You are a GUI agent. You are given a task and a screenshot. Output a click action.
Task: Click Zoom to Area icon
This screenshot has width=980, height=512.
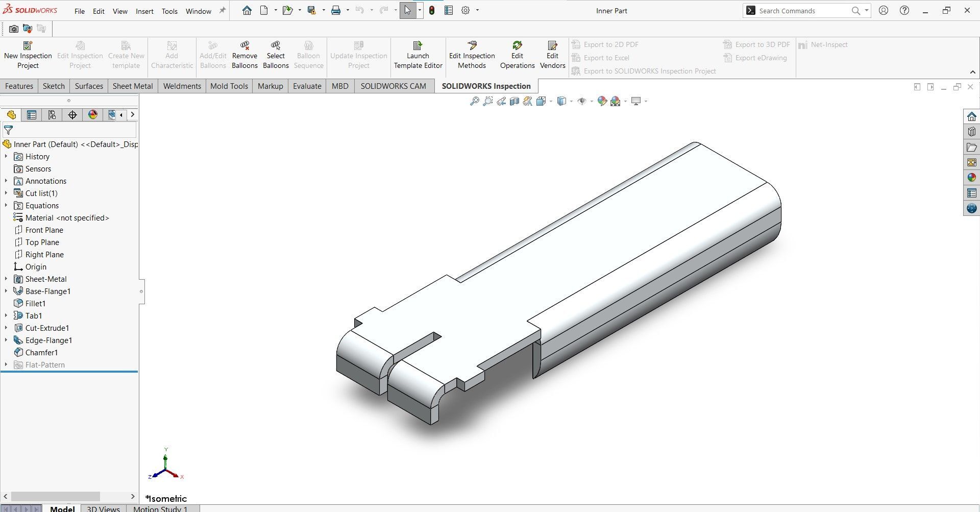click(488, 101)
